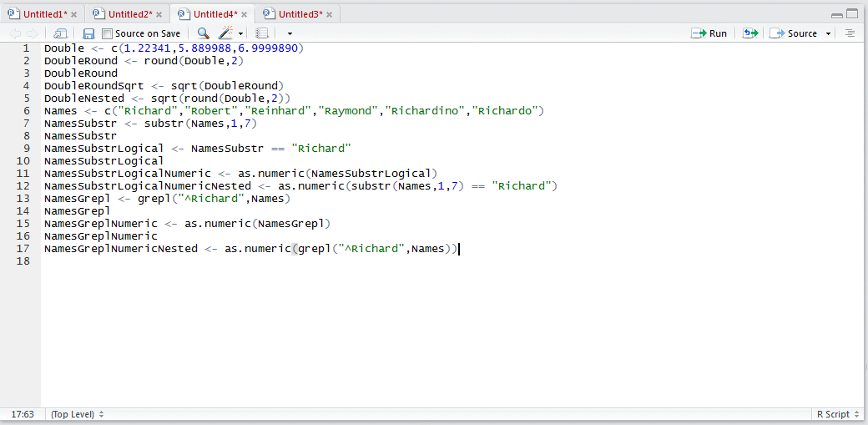Image resolution: width=868 pixels, height=425 pixels.
Task: Maximize the source pane
Action: (852, 14)
